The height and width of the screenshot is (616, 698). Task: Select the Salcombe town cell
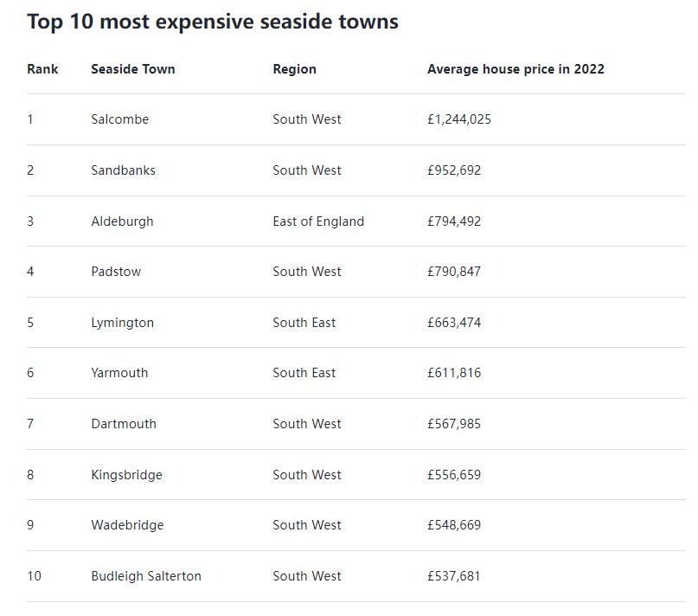click(119, 119)
